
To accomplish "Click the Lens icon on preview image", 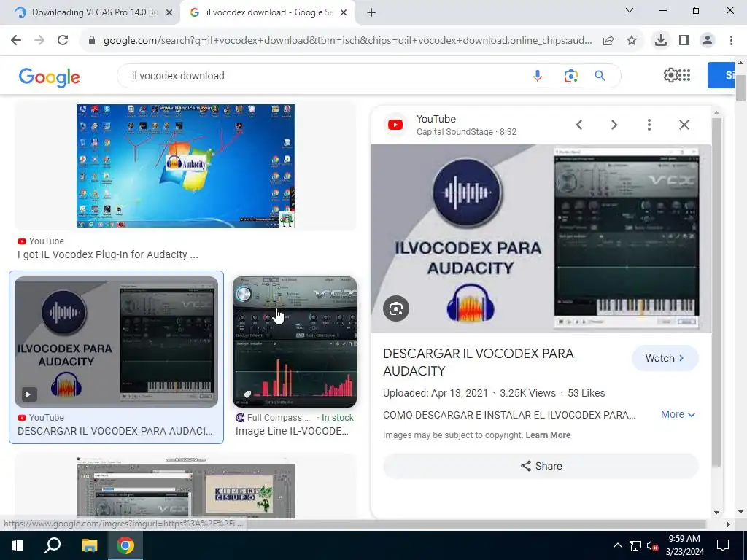I will click(x=396, y=309).
